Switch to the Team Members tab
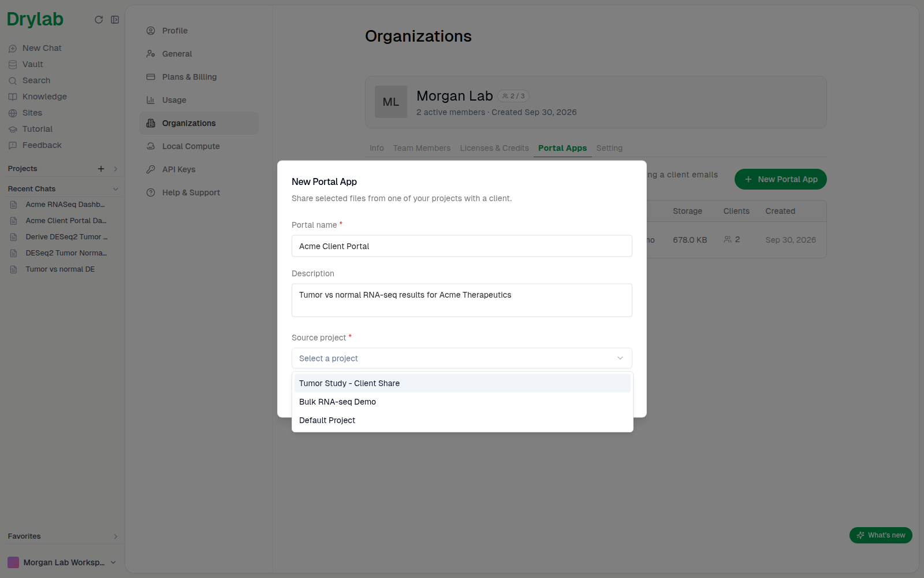This screenshot has height=578, width=924. tap(422, 148)
